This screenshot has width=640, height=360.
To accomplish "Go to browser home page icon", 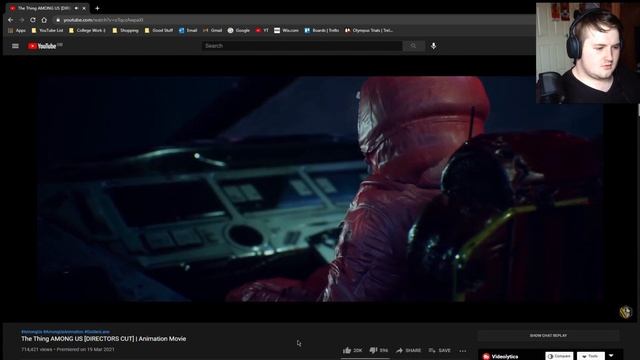I will coord(44,20).
